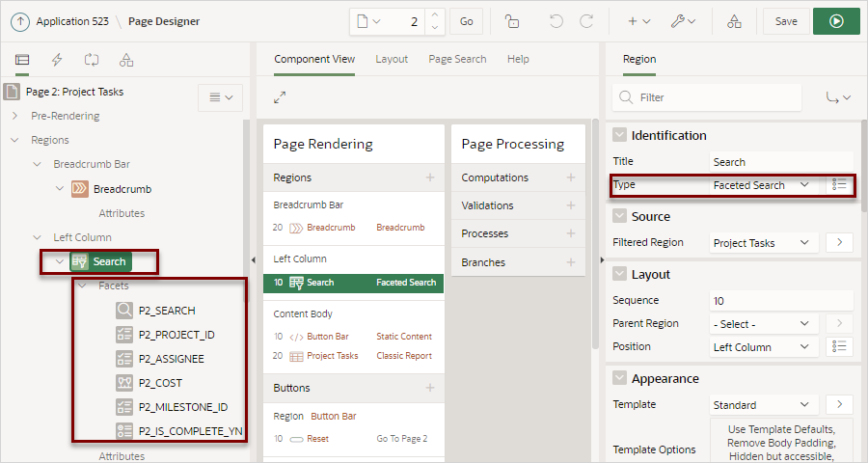Collapse the Source property group
This screenshot has width=868, height=463.
click(619, 216)
